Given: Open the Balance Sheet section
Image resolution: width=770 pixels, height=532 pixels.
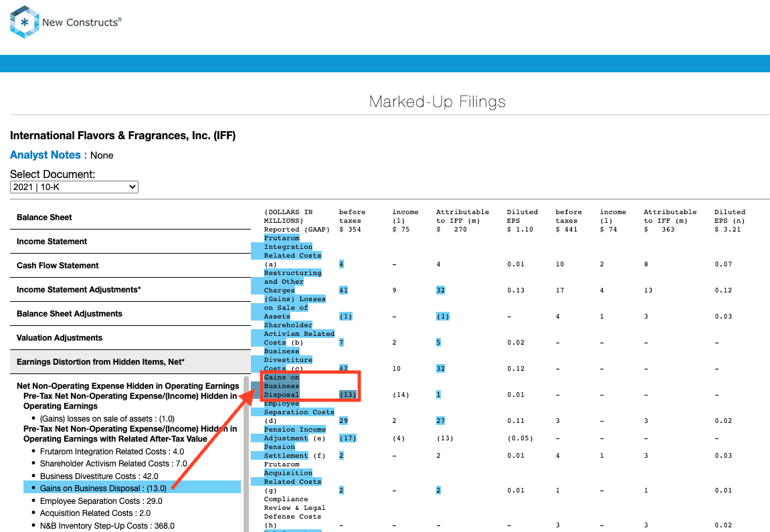Looking at the screenshot, I should tap(130, 217).
